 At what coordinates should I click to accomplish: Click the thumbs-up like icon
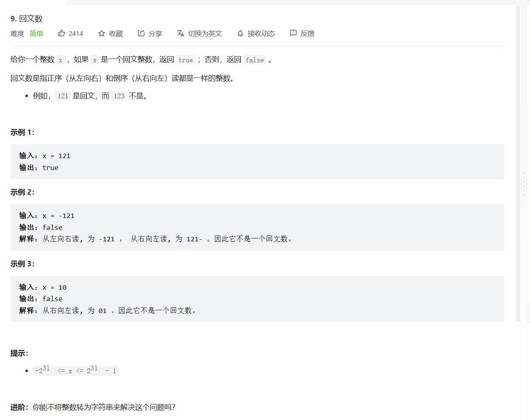61,33
